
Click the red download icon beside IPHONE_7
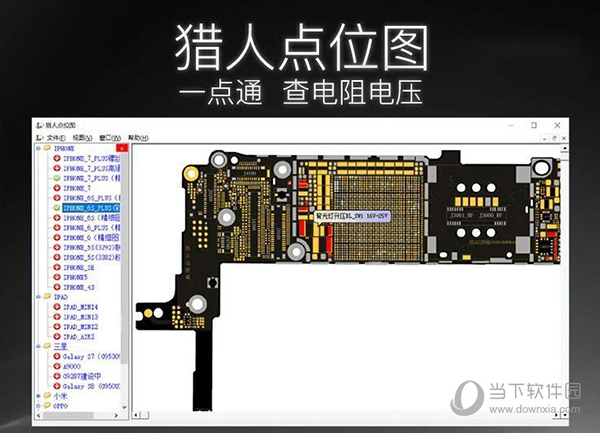[57, 188]
